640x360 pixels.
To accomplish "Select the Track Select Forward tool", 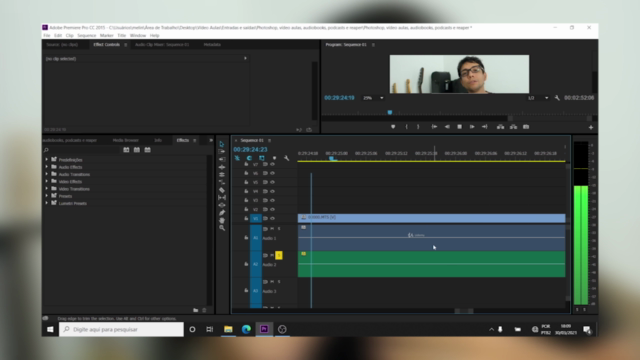I will pos(222,151).
